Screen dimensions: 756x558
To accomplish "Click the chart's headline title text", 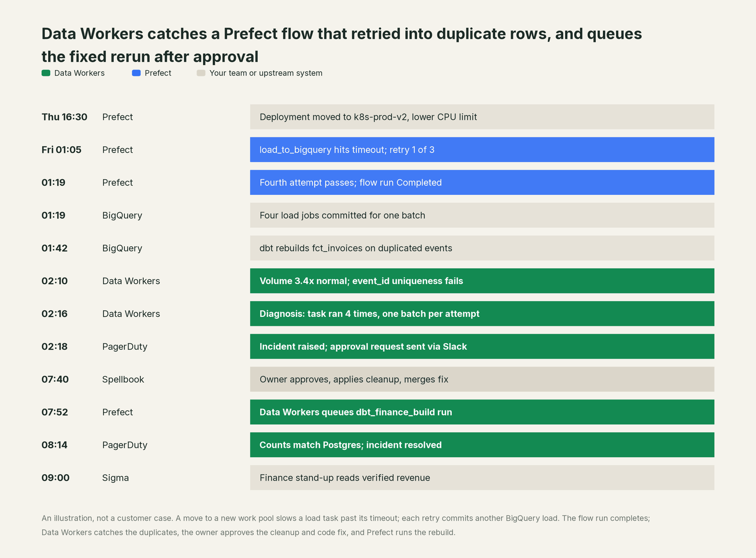I will point(342,45).
